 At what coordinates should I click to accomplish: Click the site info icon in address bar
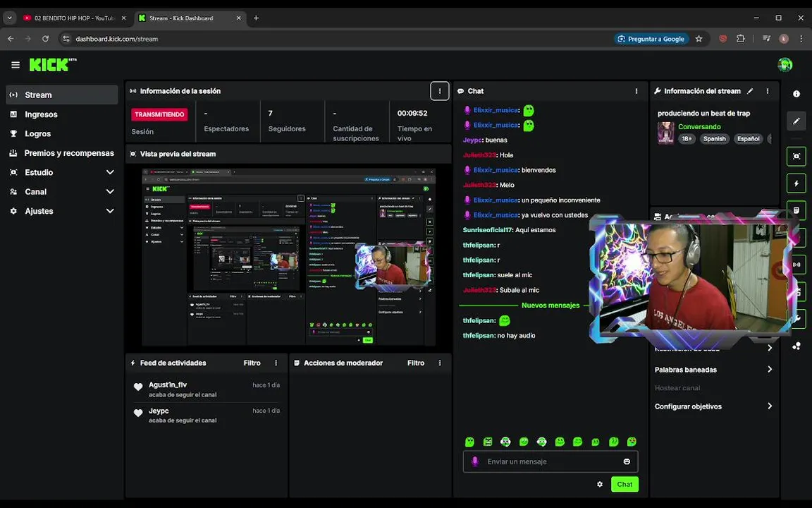[66, 39]
